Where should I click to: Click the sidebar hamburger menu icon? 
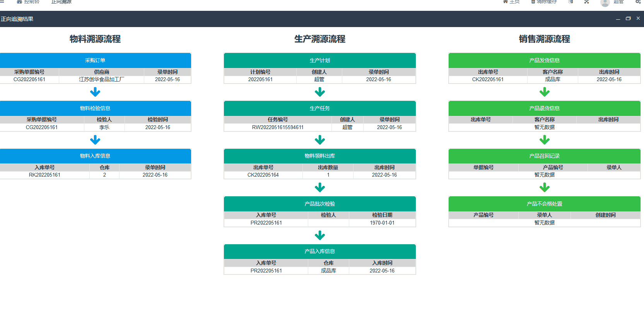point(2,2)
